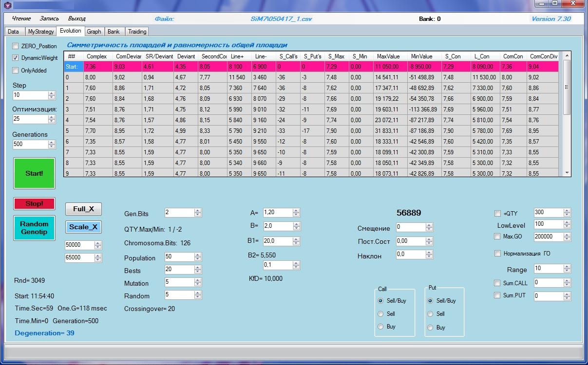Increase the Population spinner value
This screenshot has height=365, width=588.
click(x=198, y=255)
